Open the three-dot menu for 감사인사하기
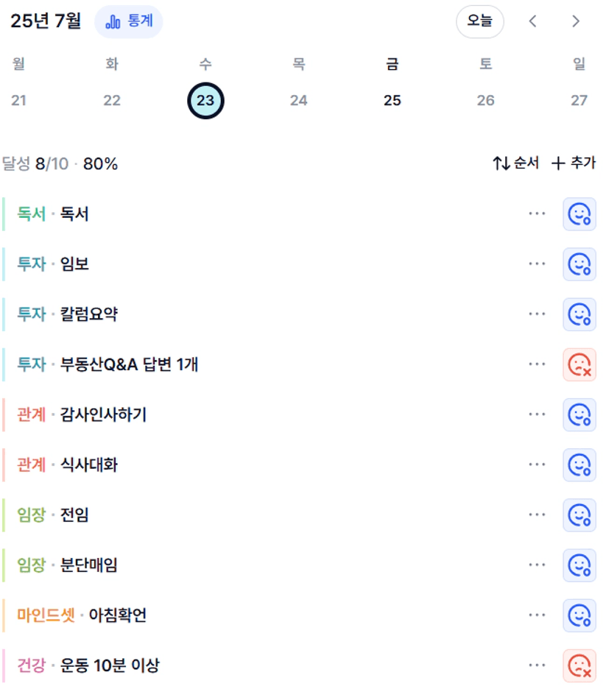 tap(537, 414)
